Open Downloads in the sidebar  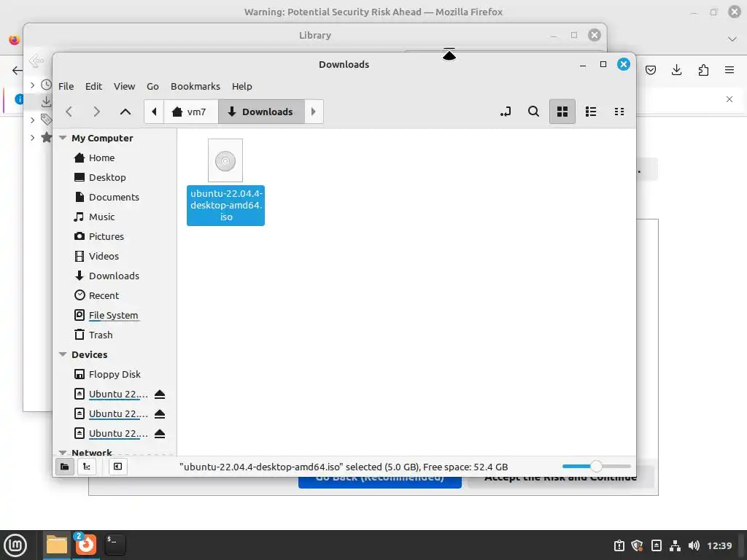tap(115, 276)
